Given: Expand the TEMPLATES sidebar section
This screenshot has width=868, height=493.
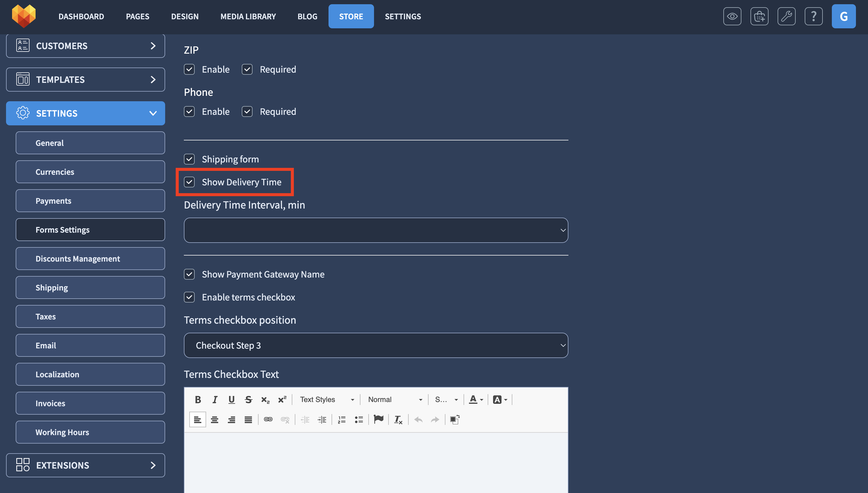Looking at the screenshot, I should coord(85,80).
